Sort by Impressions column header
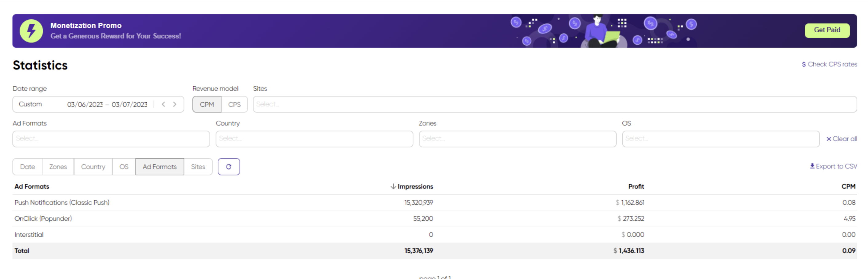The width and height of the screenshot is (868, 279). 412,186
